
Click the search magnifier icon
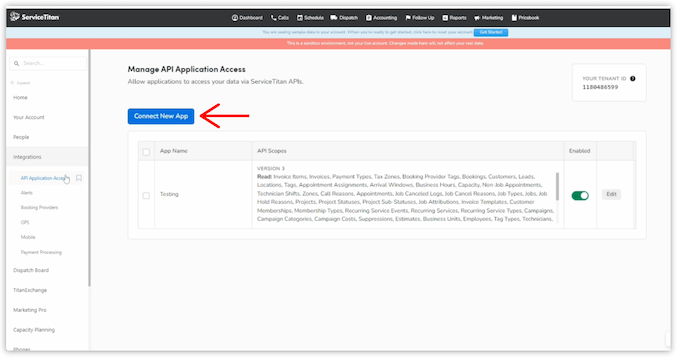16,63
